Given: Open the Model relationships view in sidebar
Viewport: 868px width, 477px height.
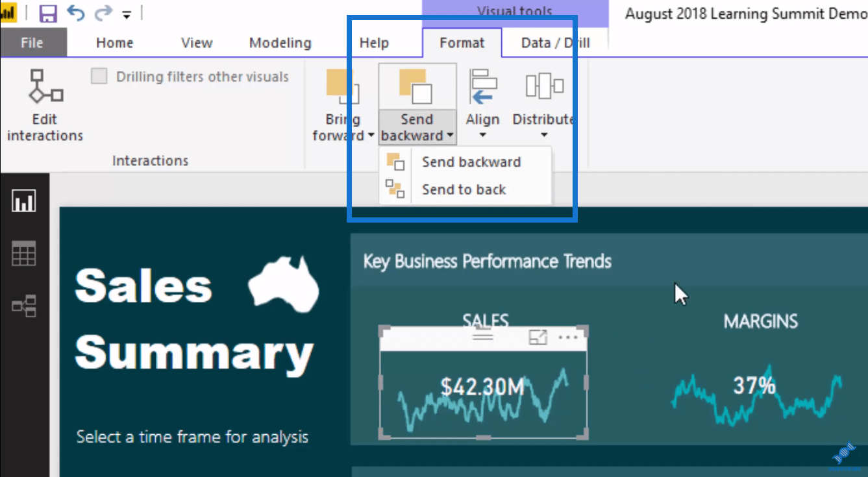Looking at the screenshot, I should click(24, 305).
